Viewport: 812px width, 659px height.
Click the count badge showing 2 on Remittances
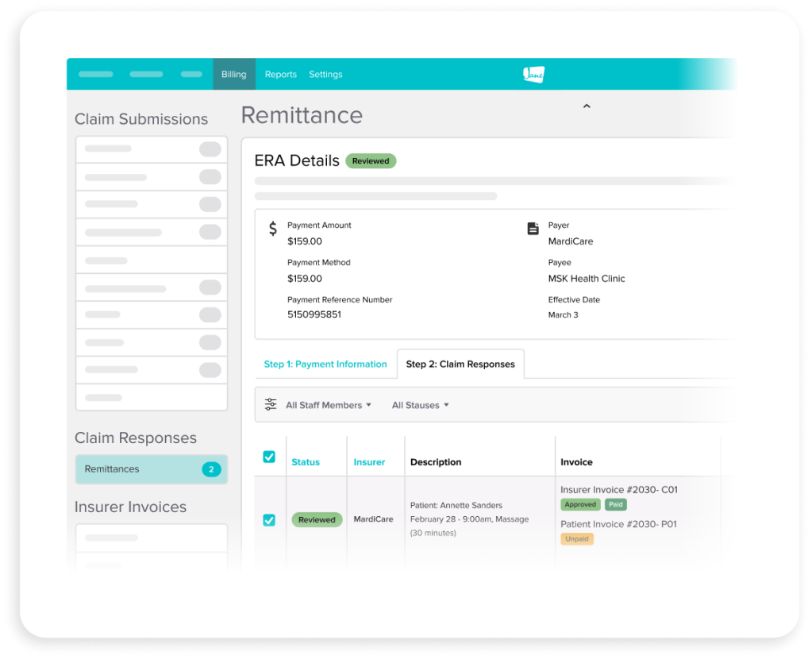click(x=211, y=469)
